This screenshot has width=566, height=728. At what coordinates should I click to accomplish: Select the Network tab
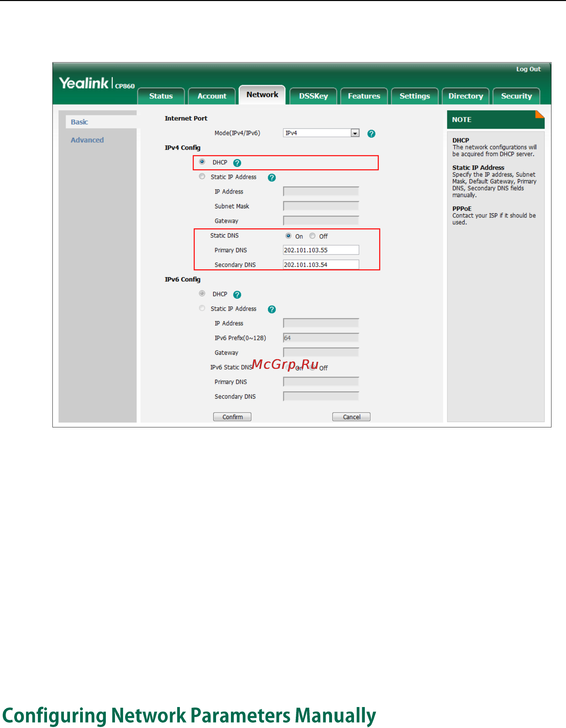coord(262,95)
